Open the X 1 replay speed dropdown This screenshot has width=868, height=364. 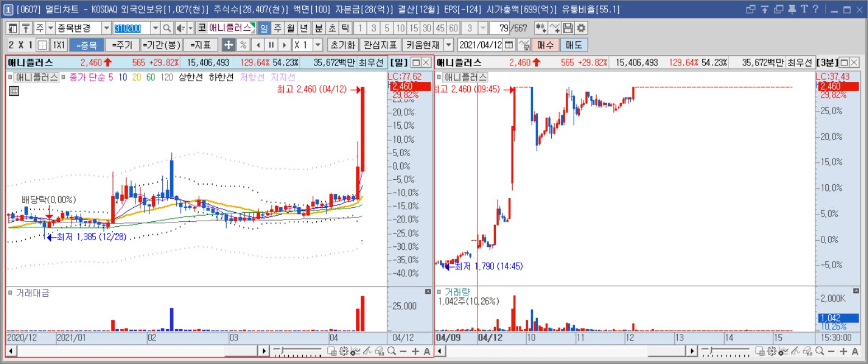point(318,45)
